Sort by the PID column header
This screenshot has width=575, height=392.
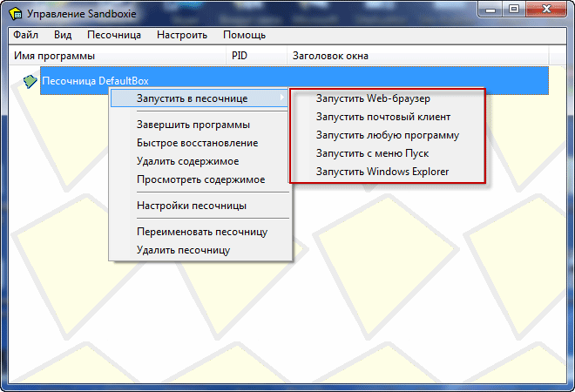[x=240, y=56]
